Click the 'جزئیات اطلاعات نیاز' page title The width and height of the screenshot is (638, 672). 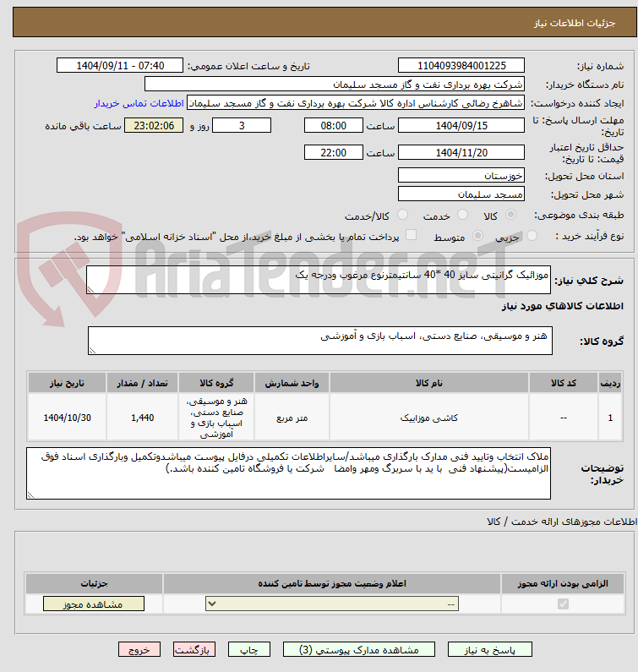574,23
